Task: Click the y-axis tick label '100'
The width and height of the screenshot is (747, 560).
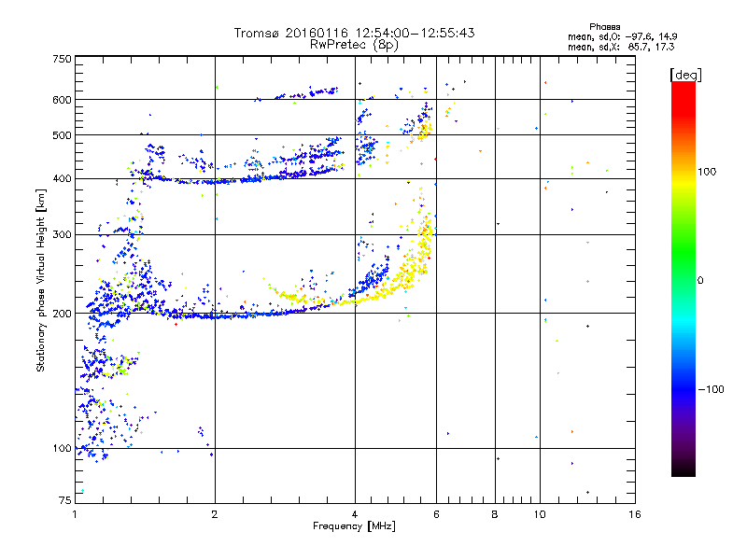Action: click(62, 448)
